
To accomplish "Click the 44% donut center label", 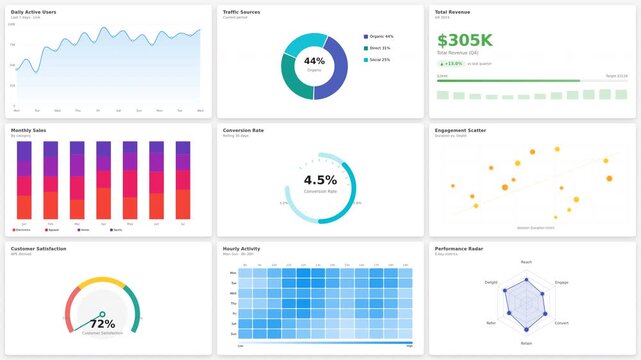I will point(314,61).
